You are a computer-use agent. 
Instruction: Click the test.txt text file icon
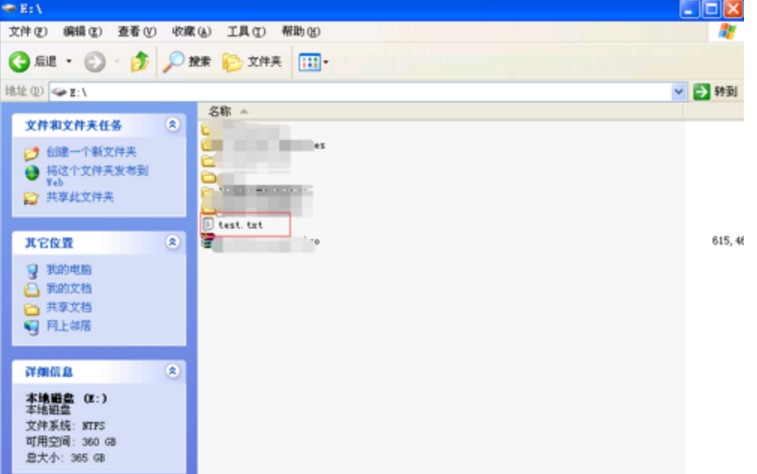pyautogui.click(x=209, y=224)
